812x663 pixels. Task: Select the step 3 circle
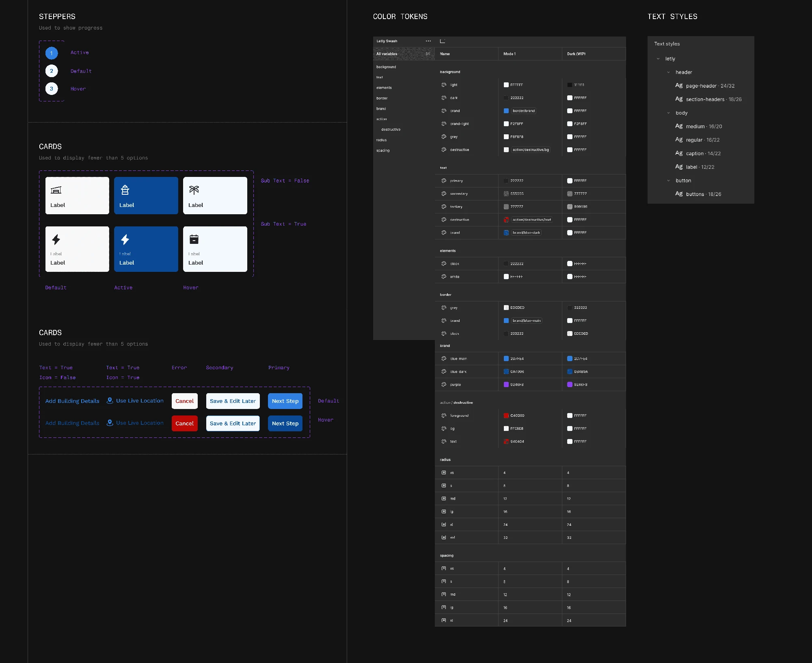click(x=52, y=88)
